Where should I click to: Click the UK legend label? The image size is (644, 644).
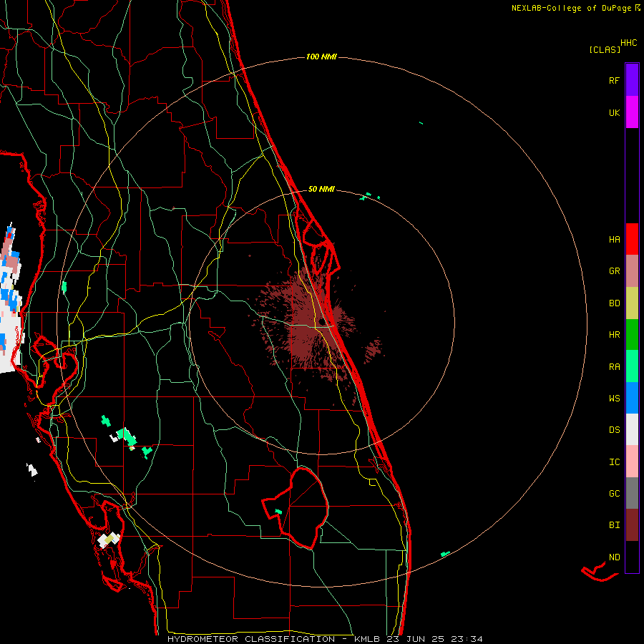click(614, 112)
